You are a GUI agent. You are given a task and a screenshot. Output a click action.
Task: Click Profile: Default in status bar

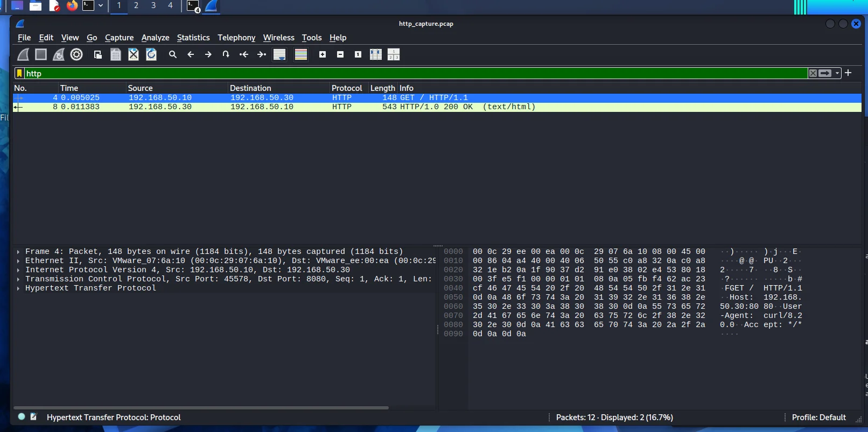point(818,417)
